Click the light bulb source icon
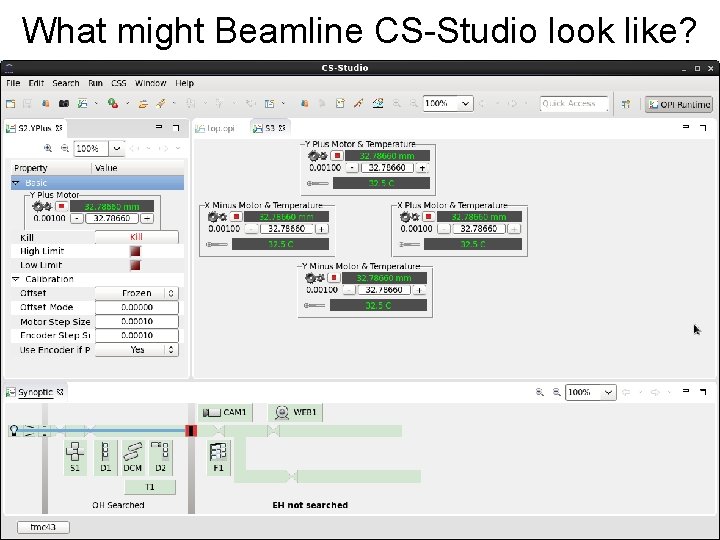The image size is (720, 540). [14, 431]
